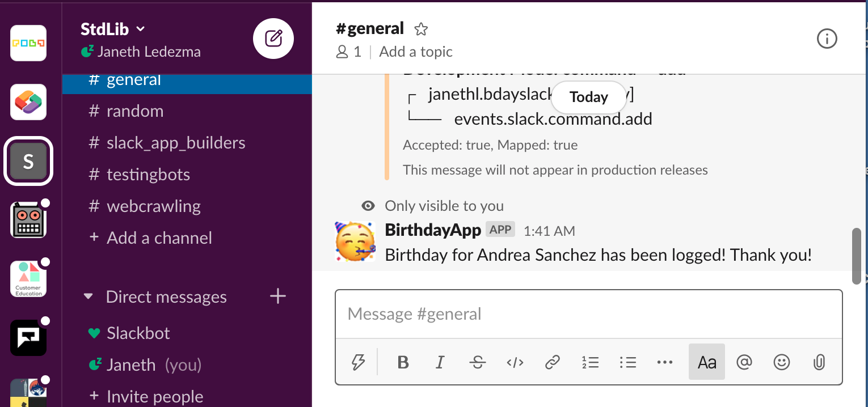868x407 pixels.
Task: Switch to the orange and purple blocks workspace
Action: click(28, 102)
